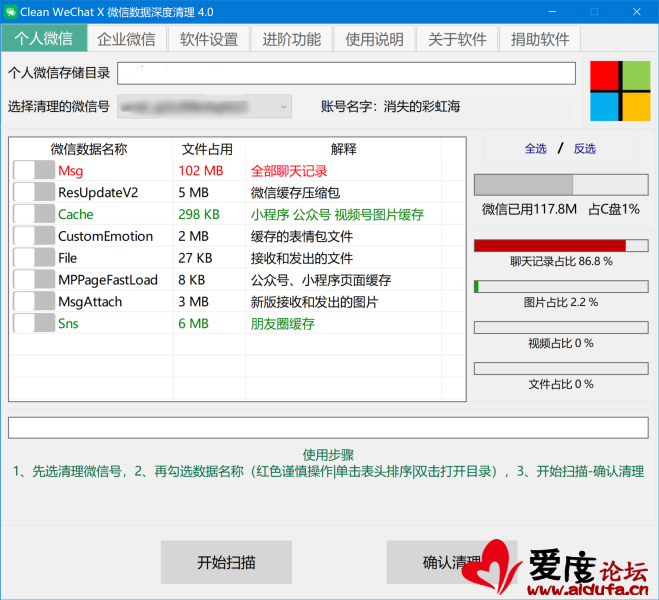Click the four-color Windows logo image
659x600 pixels.
(x=620, y=91)
